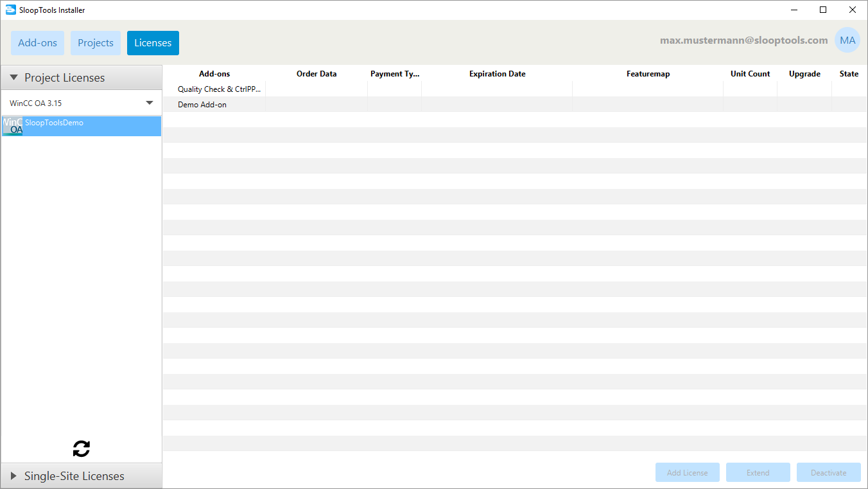Image resolution: width=868 pixels, height=489 pixels.
Task: Click the Unit Count column header
Action: (750, 74)
